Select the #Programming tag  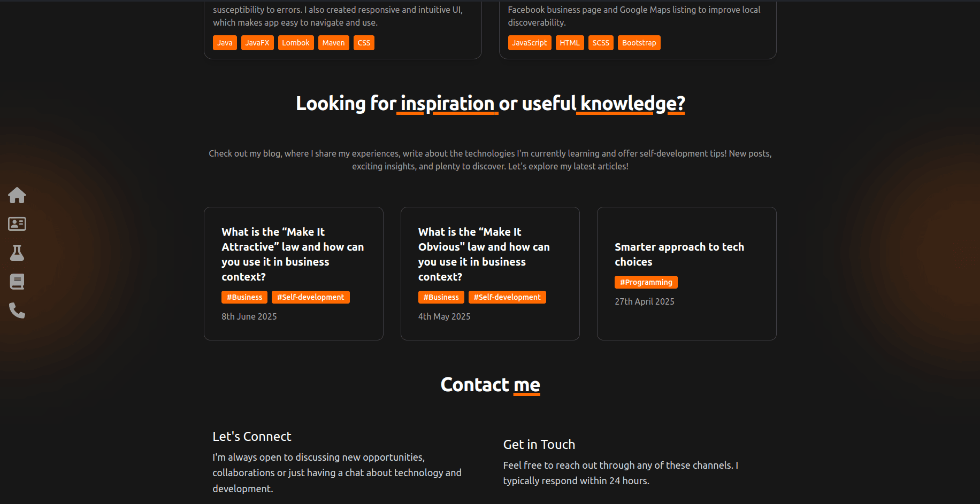(x=646, y=282)
